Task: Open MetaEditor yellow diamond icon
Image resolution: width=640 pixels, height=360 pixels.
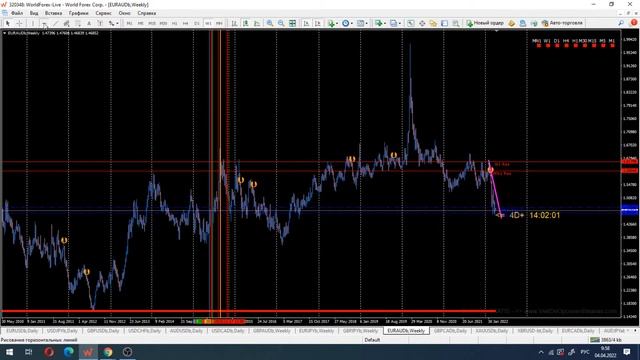Action: coord(511,23)
